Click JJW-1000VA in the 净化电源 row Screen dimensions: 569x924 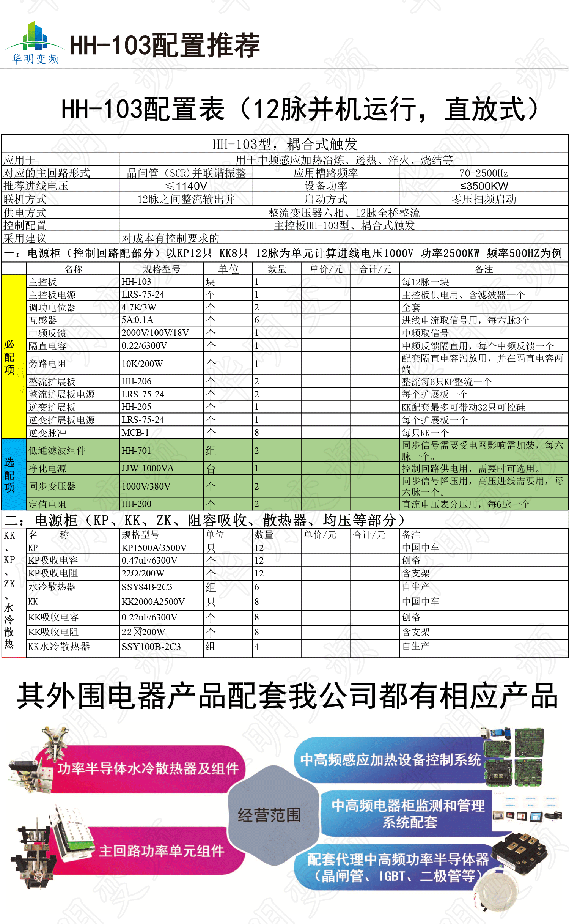(148, 468)
